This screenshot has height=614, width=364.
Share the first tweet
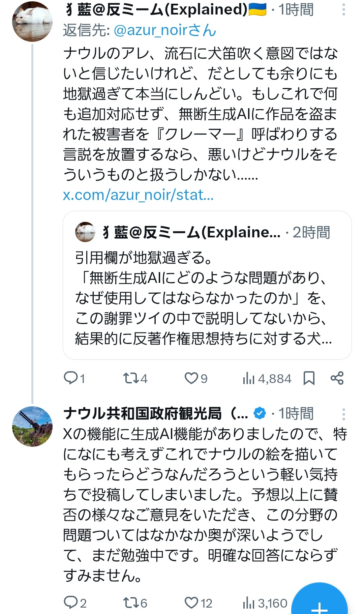337,378
